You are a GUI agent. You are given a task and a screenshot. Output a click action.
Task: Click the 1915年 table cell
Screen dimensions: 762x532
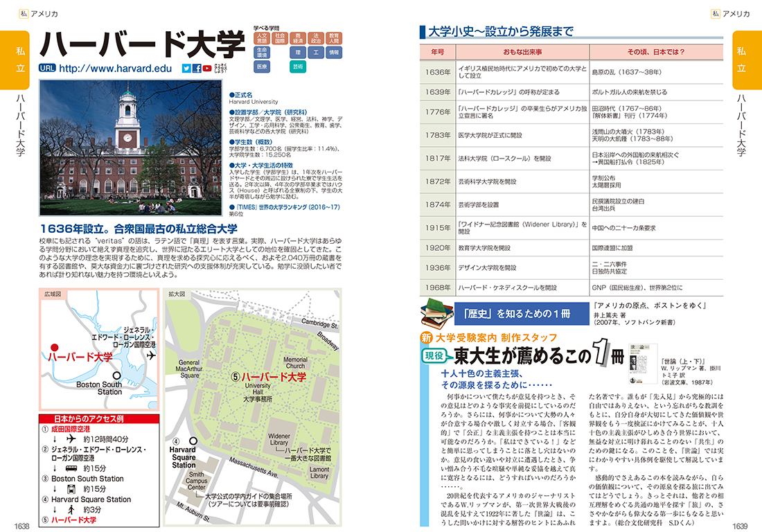(437, 227)
